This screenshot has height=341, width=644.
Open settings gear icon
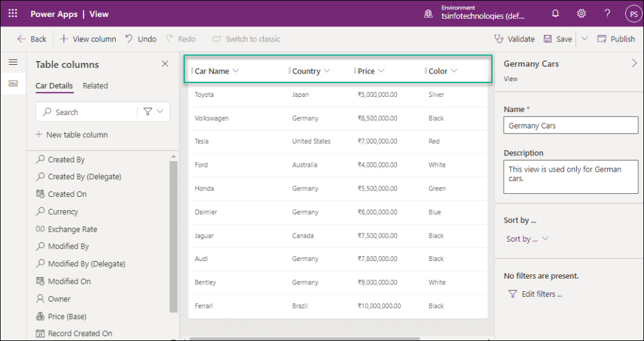[x=581, y=14]
